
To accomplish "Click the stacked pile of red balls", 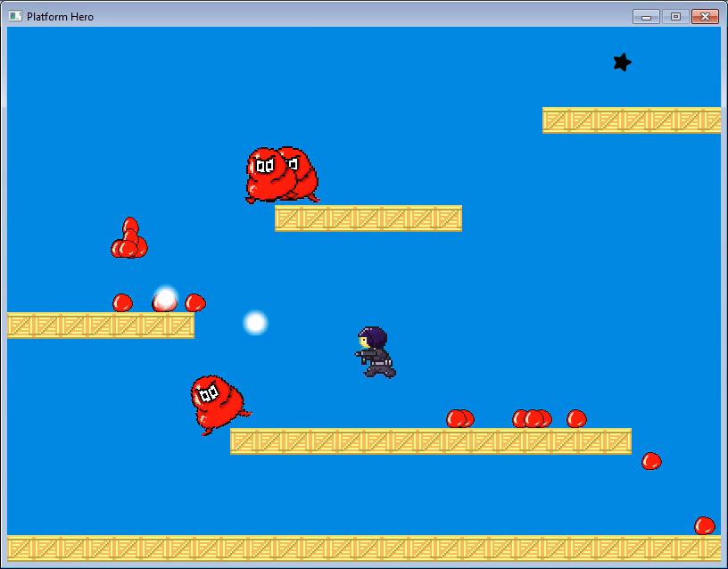I will (x=129, y=238).
